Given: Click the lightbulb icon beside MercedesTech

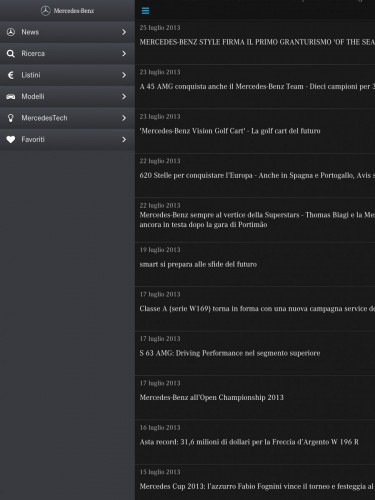Looking at the screenshot, I should tap(11, 118).
